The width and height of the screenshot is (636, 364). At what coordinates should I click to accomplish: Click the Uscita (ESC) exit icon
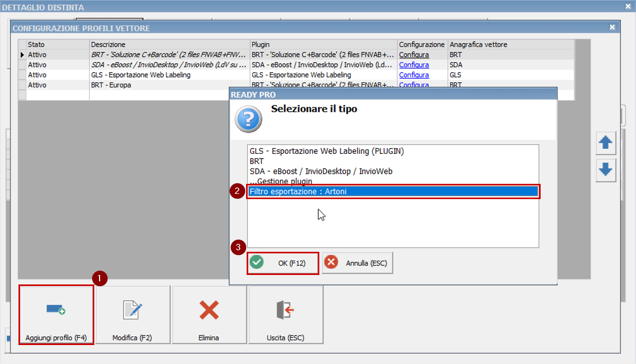[285, 315]
